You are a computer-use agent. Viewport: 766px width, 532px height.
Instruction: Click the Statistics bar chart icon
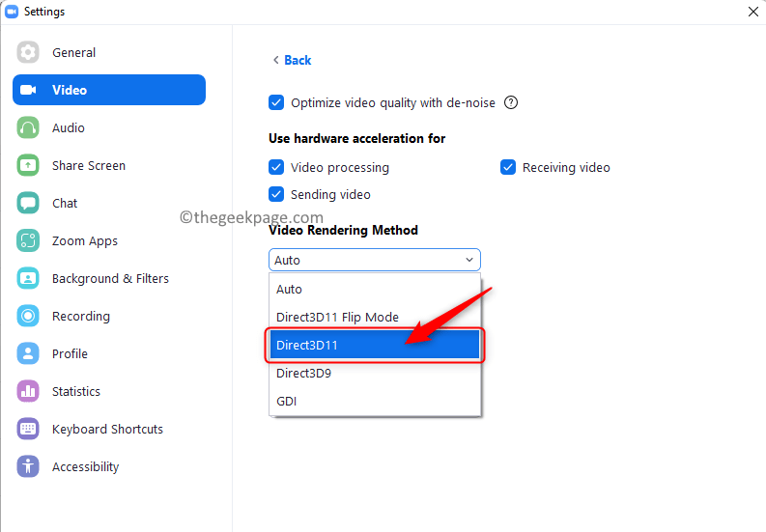click(28, 391)
